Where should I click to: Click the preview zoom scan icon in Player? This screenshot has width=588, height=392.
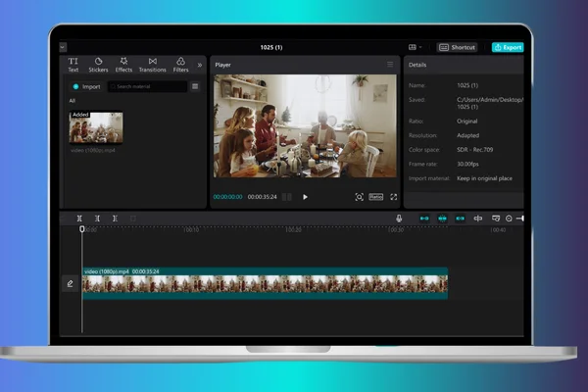[359, 197]
